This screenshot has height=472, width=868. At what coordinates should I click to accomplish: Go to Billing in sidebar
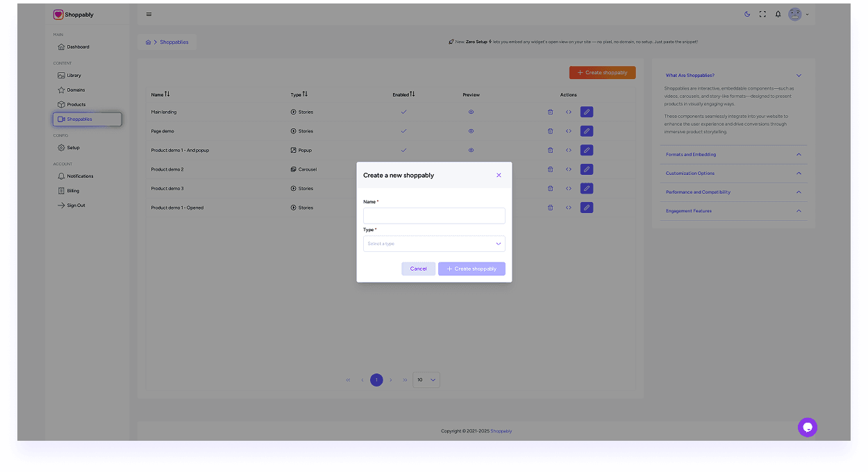point(73,191)
